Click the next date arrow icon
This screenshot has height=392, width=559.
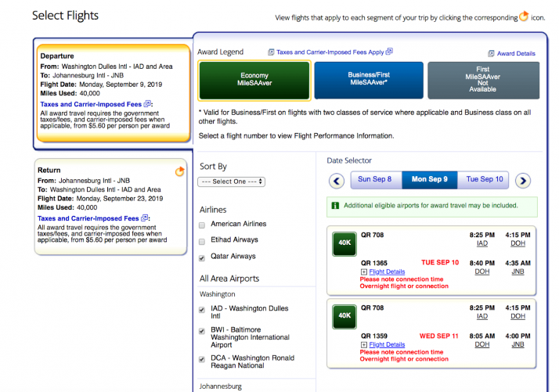522,181
